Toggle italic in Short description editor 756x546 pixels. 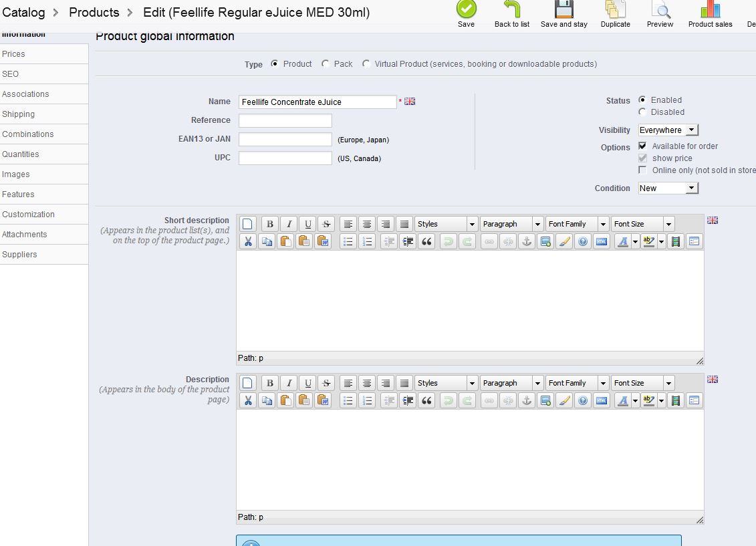(x=289, y=224)
